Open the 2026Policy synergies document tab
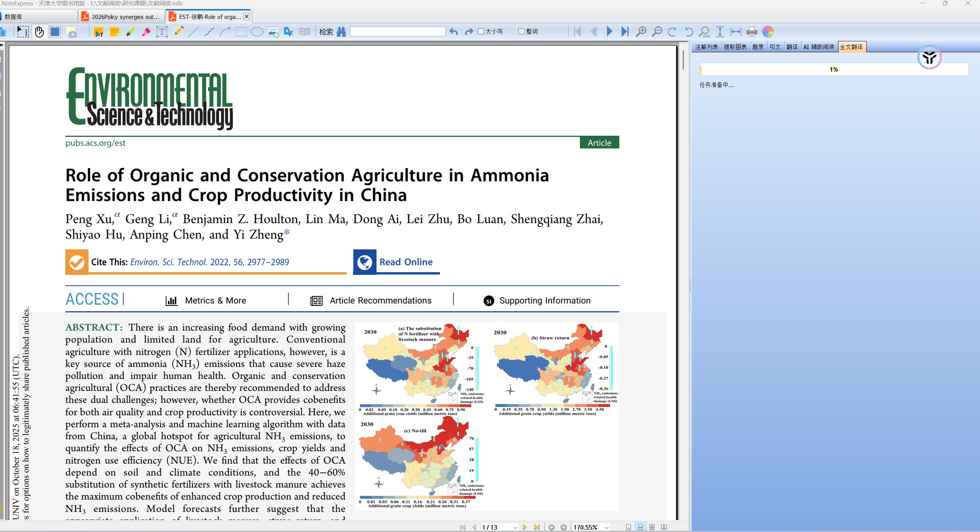Viewport: 980px width, 532px height. [x=122, y=17]
